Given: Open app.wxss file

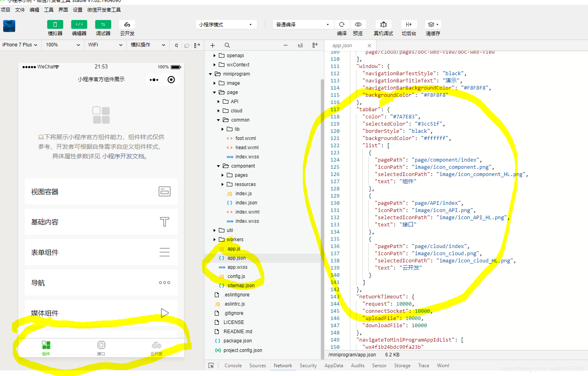Looking at the screenshot, I should [238, 267].
